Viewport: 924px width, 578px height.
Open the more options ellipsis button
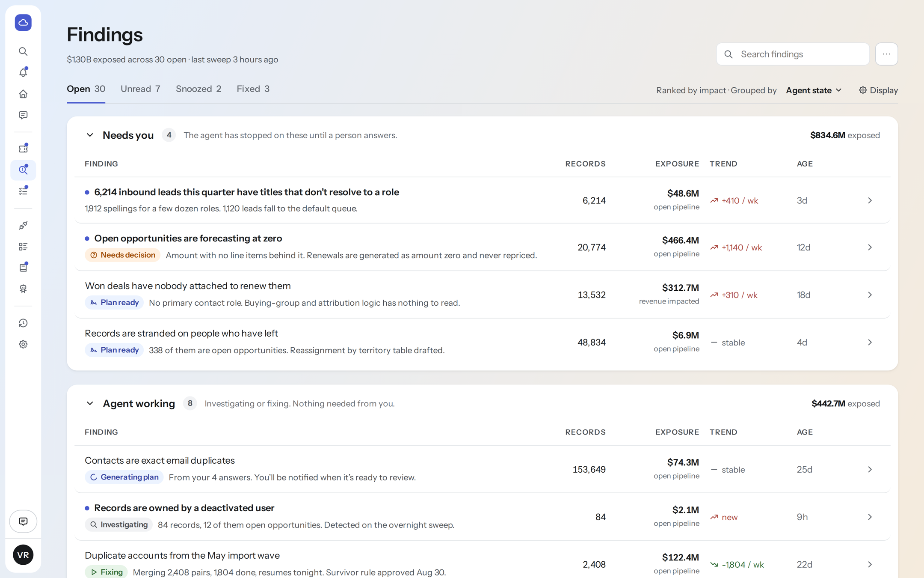[x=886, y=54]
